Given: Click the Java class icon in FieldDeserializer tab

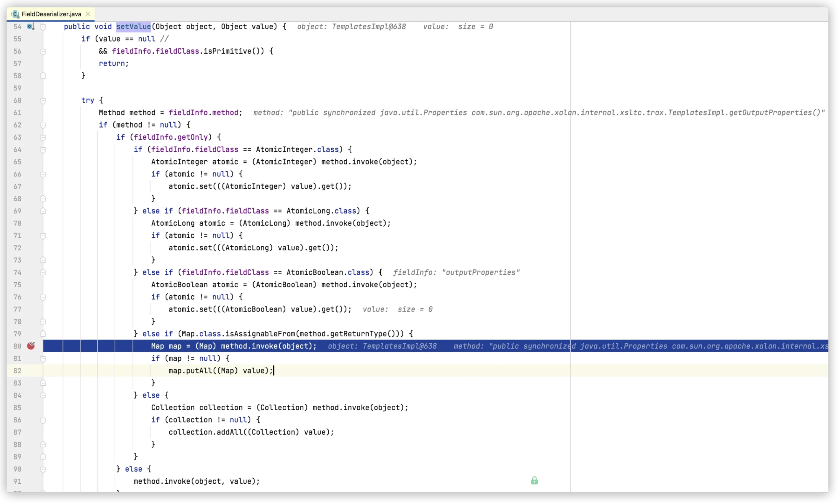Looking at the screenshot, I should pos(15,14).
